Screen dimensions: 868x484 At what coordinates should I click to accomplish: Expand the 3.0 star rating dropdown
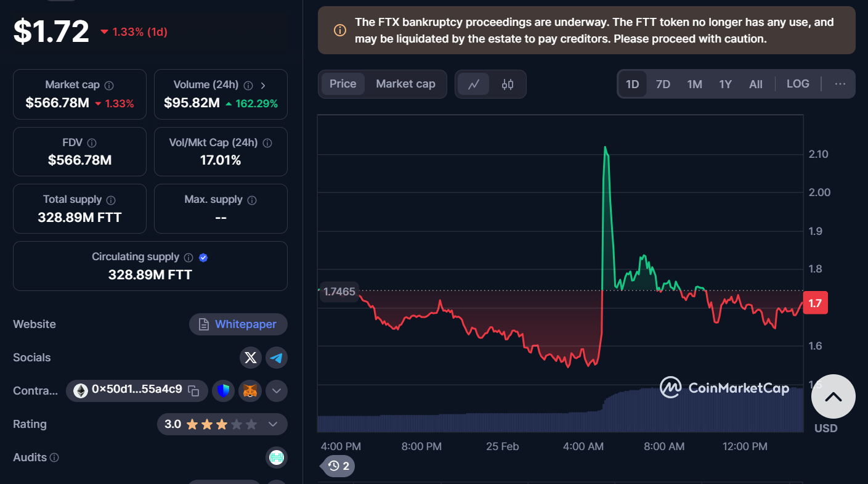click(274, 424)
